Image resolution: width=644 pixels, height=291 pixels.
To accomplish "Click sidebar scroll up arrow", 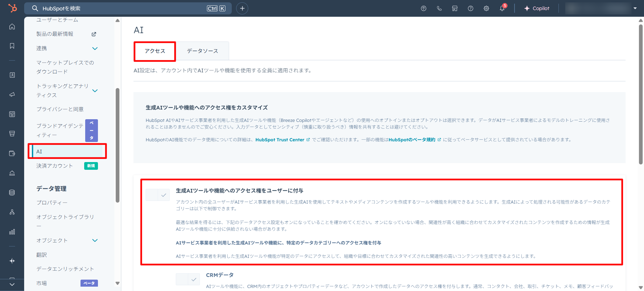I will pyautogui.click(x=117, y=20).
